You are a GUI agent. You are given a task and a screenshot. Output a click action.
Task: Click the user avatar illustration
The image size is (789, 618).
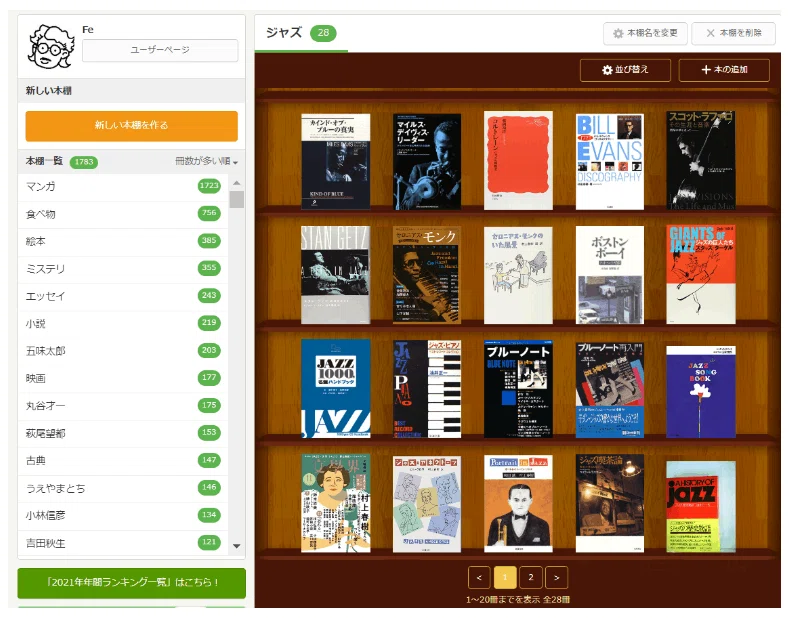point(51,47)
